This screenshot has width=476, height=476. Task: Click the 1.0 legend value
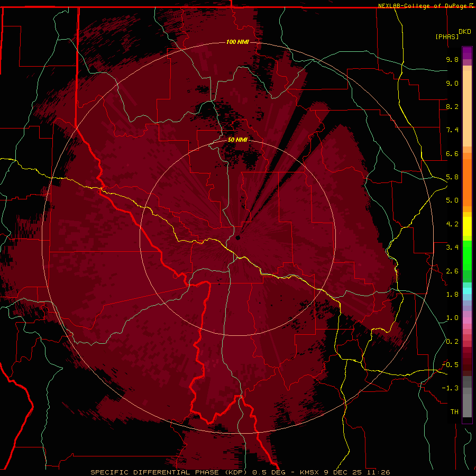pyautogui.click(x=452, y=318)
